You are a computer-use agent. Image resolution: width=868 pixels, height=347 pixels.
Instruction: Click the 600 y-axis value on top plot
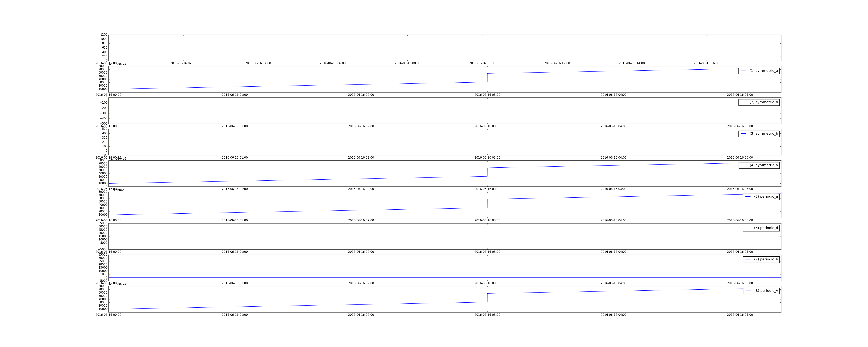pyautogui.click(x=105, y=48)
